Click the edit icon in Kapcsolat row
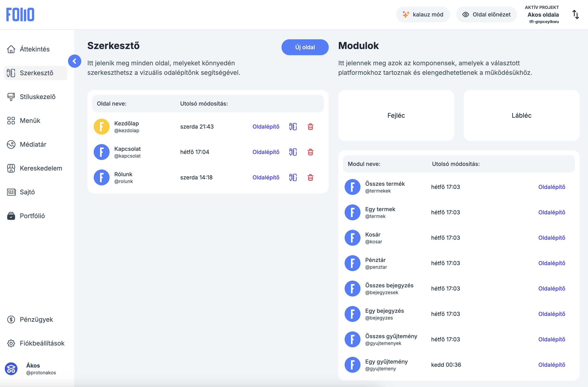 pos(293,152)
